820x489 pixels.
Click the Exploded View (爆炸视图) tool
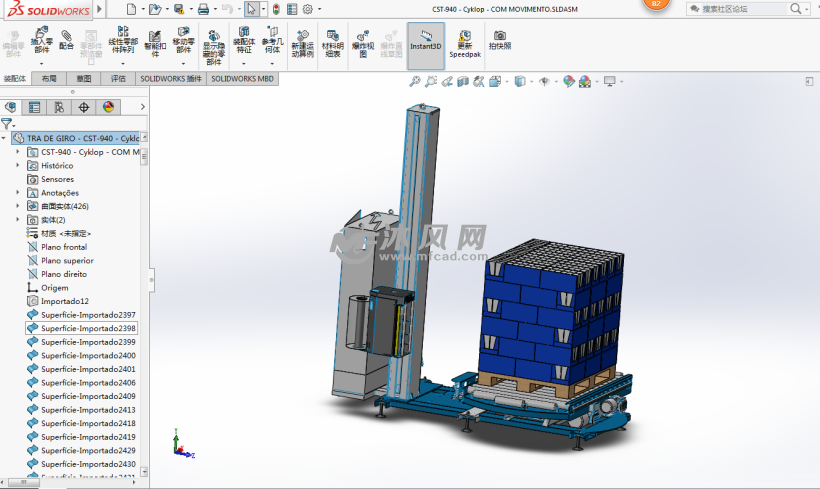click(363, 44)
